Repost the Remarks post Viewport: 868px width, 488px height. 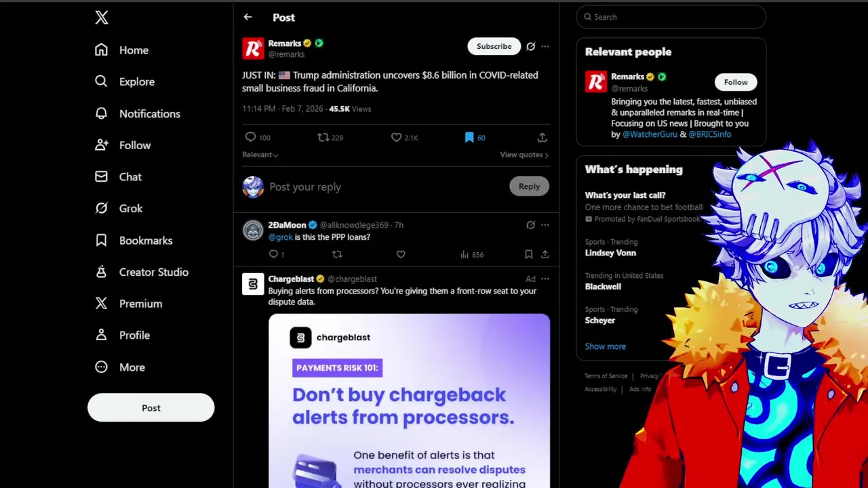330,138
